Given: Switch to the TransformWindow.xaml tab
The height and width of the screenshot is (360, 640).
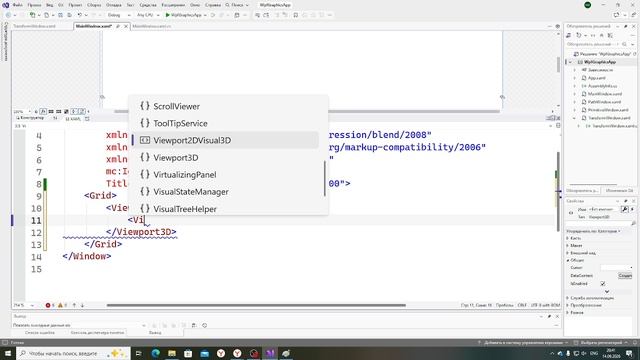Looking at the screenshot, I should [35, 26].
